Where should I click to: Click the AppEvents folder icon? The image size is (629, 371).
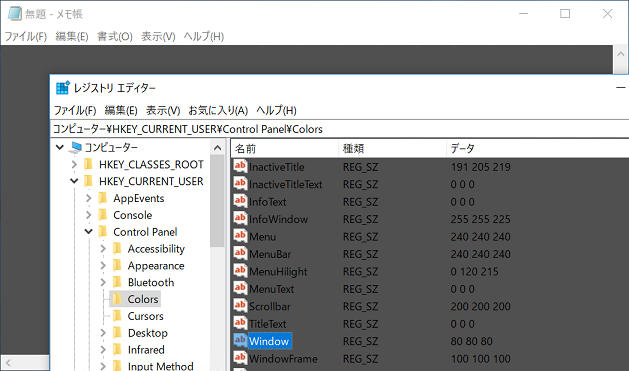(x=103, y=198)
